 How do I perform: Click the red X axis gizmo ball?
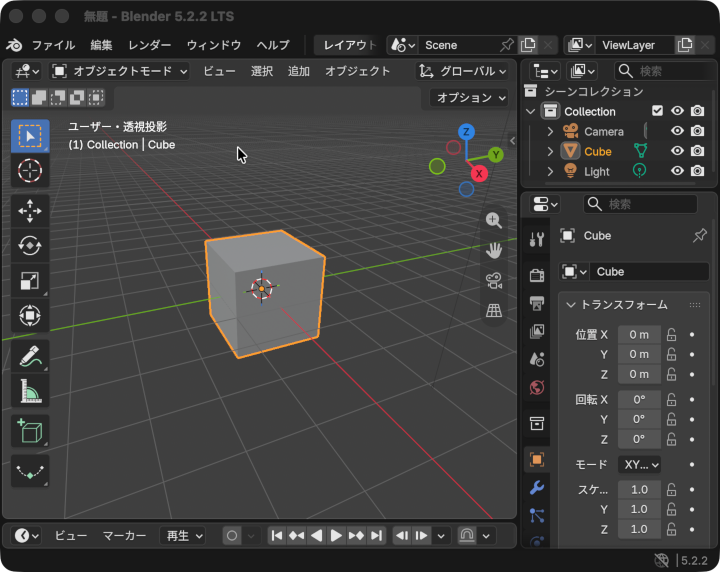click(479, 174)
